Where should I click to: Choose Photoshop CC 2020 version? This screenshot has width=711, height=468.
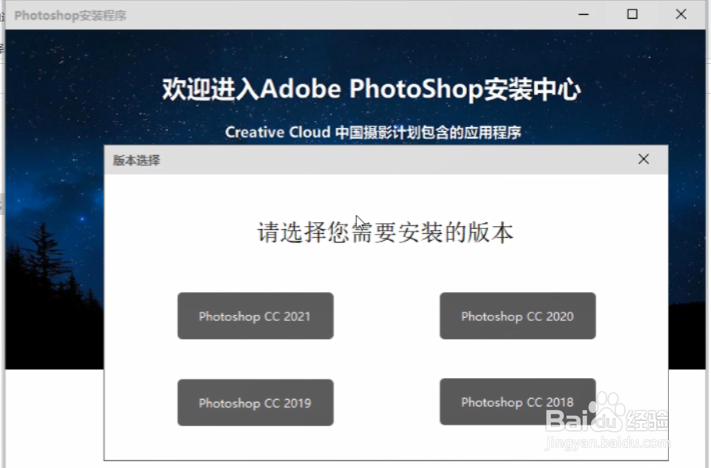tap(517, 316)
